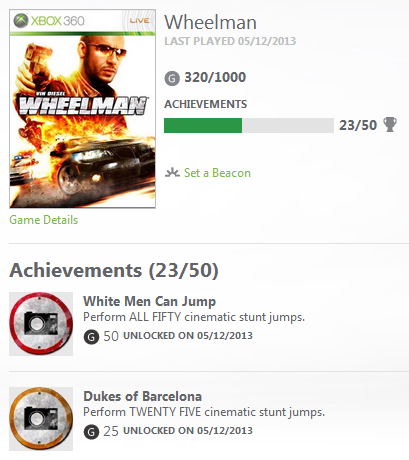
Task: Click the LIVE badge on the cover
Action: point(139,21)
